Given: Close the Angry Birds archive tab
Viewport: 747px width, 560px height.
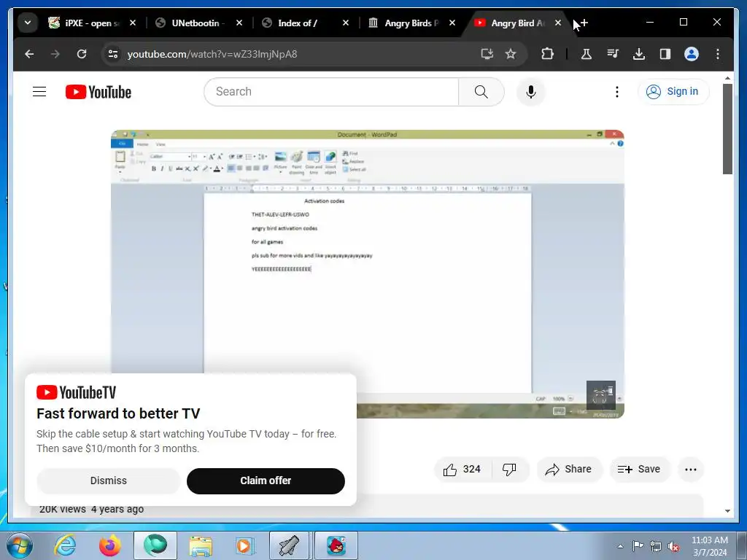Looking at the screenshot, I should 452,23.
